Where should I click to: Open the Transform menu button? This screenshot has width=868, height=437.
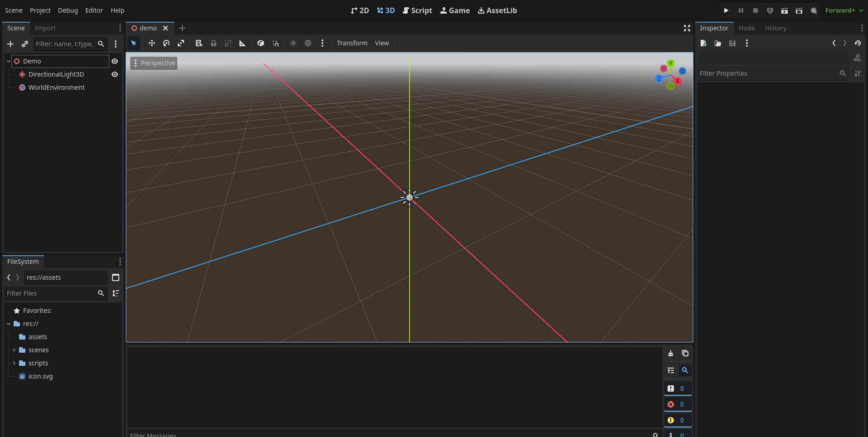click(x=352, y=43)
